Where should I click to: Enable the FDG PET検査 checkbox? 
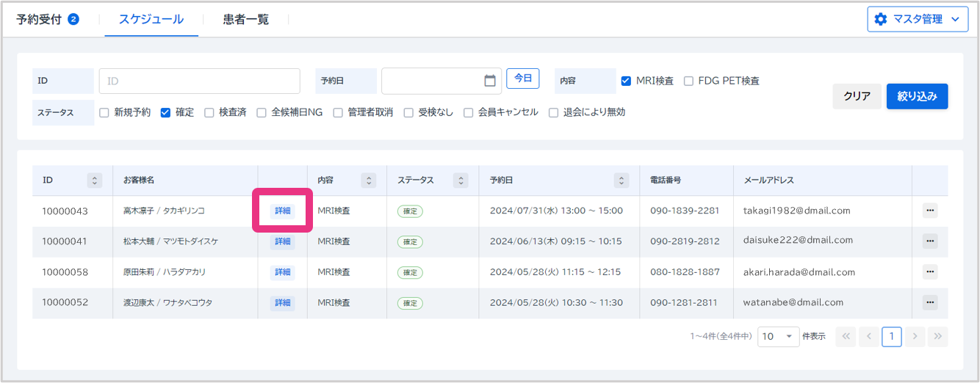(x=688, y=81)
